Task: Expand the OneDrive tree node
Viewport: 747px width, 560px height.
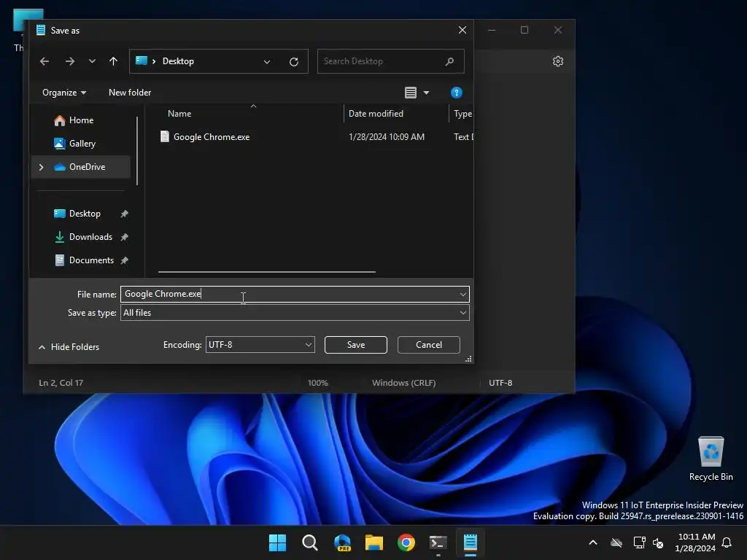Action: tap(41, 167)
